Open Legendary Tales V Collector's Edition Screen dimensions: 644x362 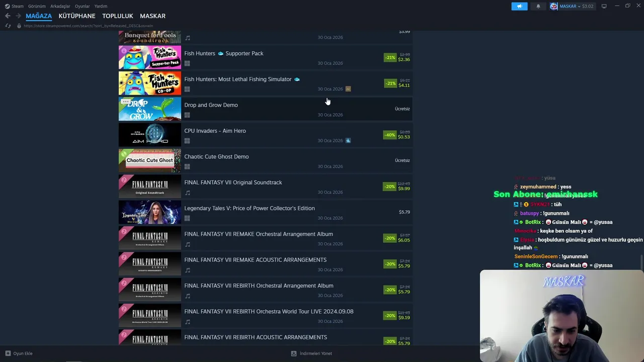tap(250, 208)
